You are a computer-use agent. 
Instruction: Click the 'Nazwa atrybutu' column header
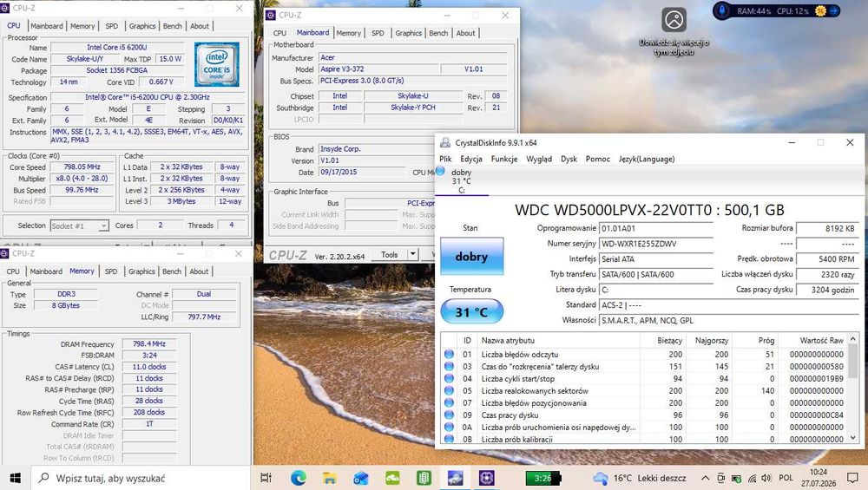[x=559, y=340]
